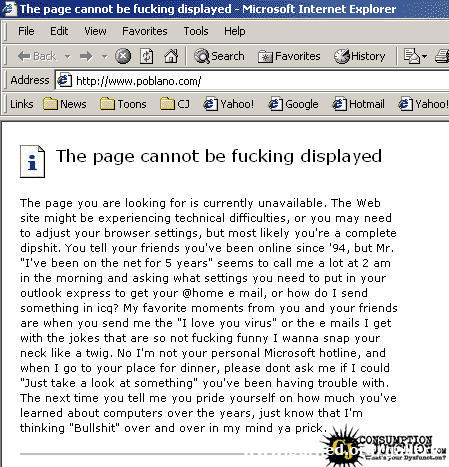The height and width of the screenshot is (467, 449).
Task: Open the Search toolbar button
Action: click(219, 56)
